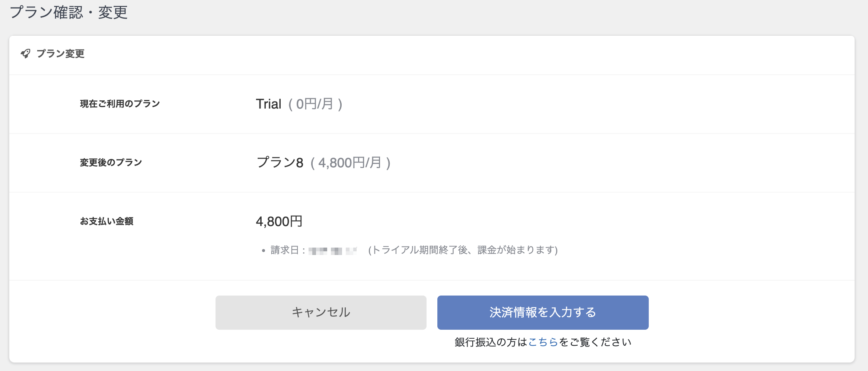The height and width of the screenshot is (371, 868).
Task: Click the 0円/月 price text
Action: click(315, 104)
